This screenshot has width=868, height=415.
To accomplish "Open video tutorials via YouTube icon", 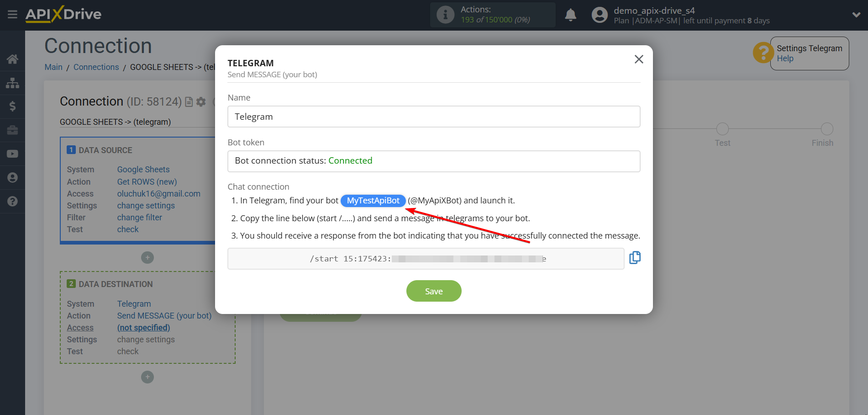I will (x=12, y=154).
